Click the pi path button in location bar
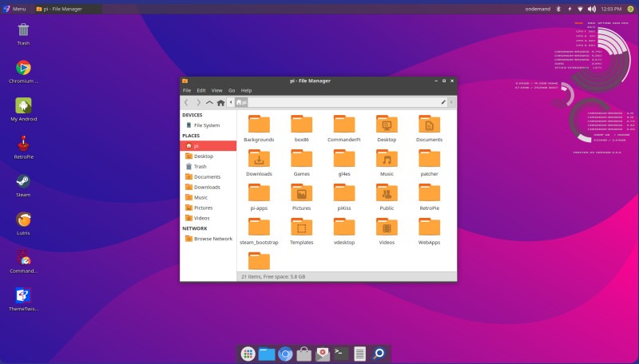This screenshot has width=639, height=364. coord(241,102)
